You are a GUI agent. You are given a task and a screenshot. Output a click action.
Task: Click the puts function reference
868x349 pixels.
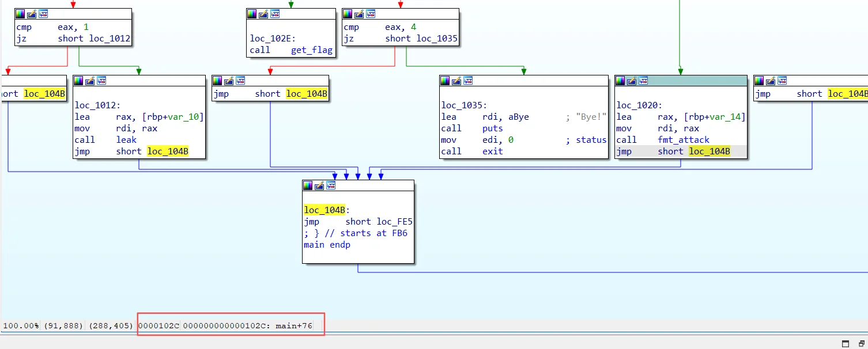(x=493, y=128)
